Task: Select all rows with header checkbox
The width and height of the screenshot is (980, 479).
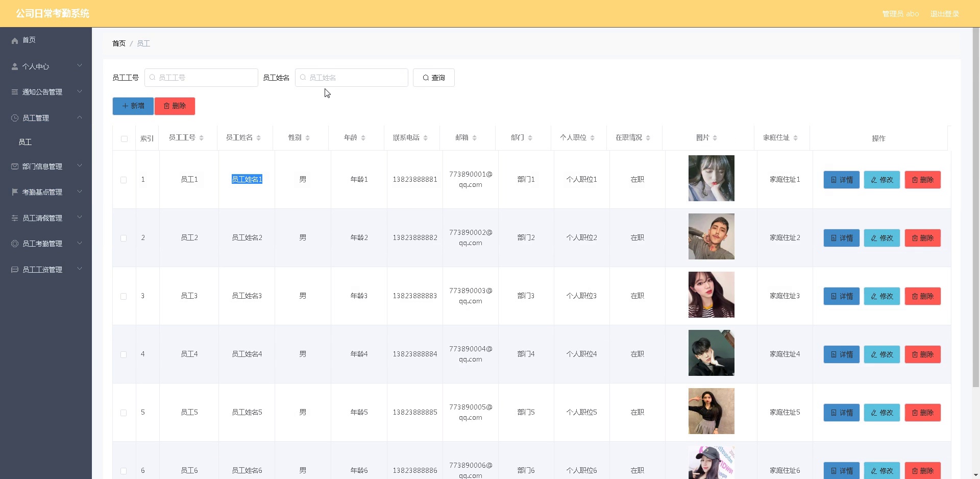Action: (x=124, y=139)
